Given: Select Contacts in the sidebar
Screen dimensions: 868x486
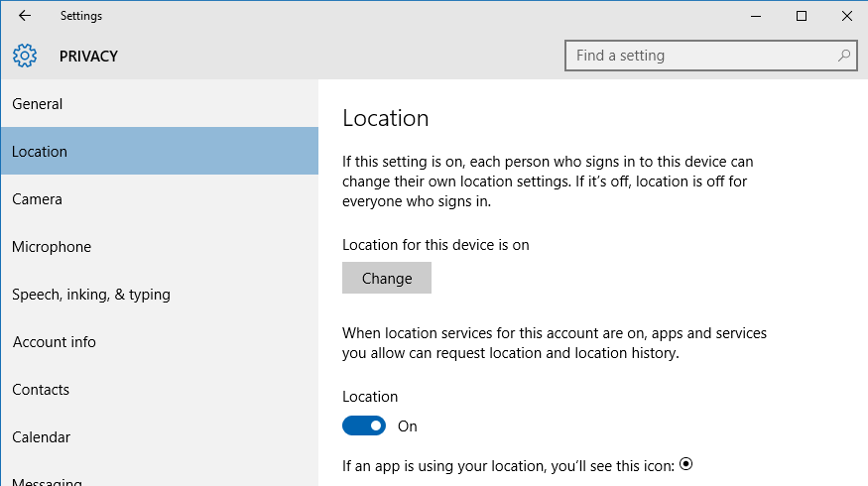Looking at the screenshot, I should pos(160,389).
